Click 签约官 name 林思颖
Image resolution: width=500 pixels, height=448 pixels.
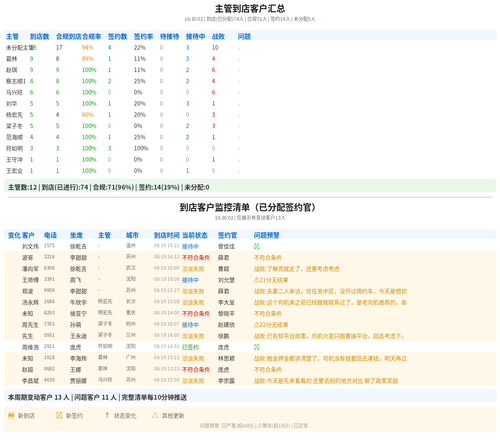[226, 359]
